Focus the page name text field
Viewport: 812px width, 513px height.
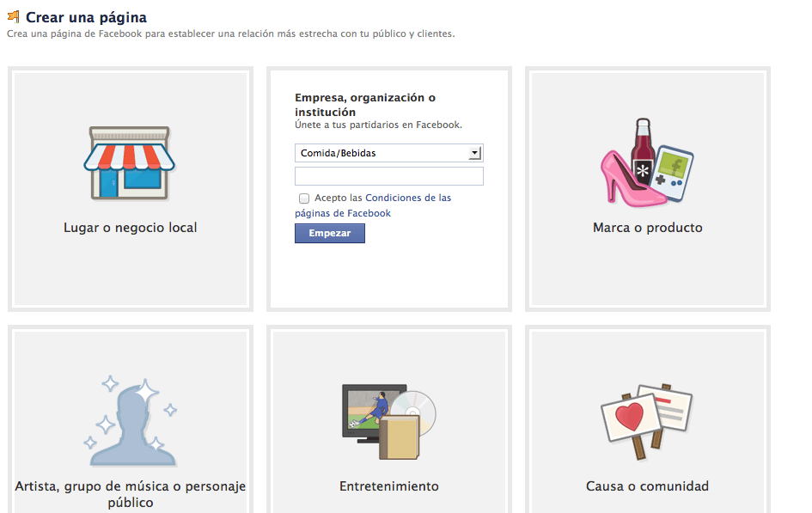point(389,176)
